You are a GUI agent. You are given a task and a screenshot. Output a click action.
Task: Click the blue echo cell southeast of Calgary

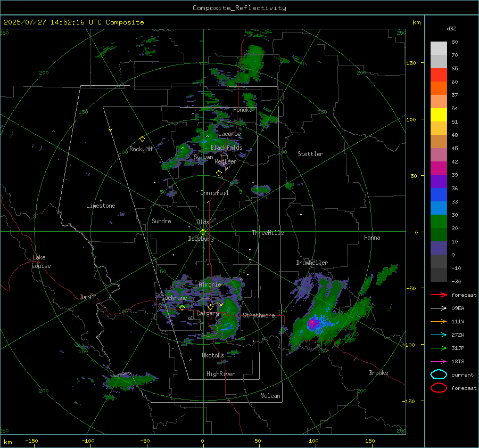227,329
